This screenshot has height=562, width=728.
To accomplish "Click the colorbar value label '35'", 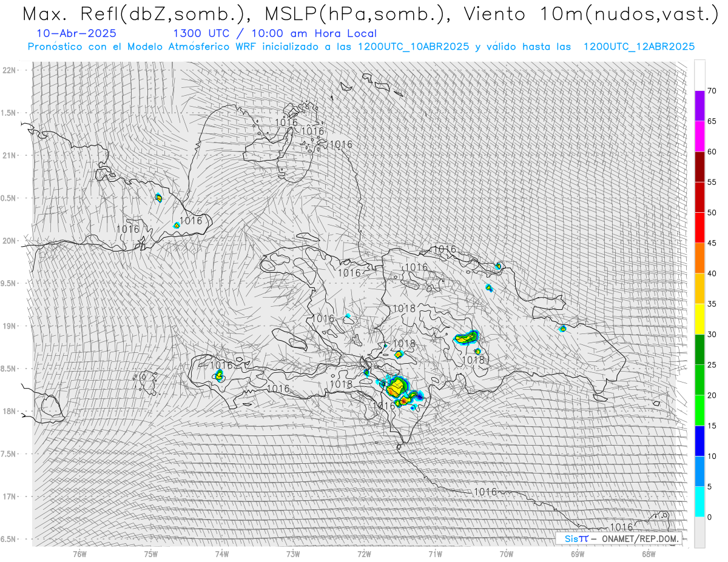I will [x=712, y=304].
